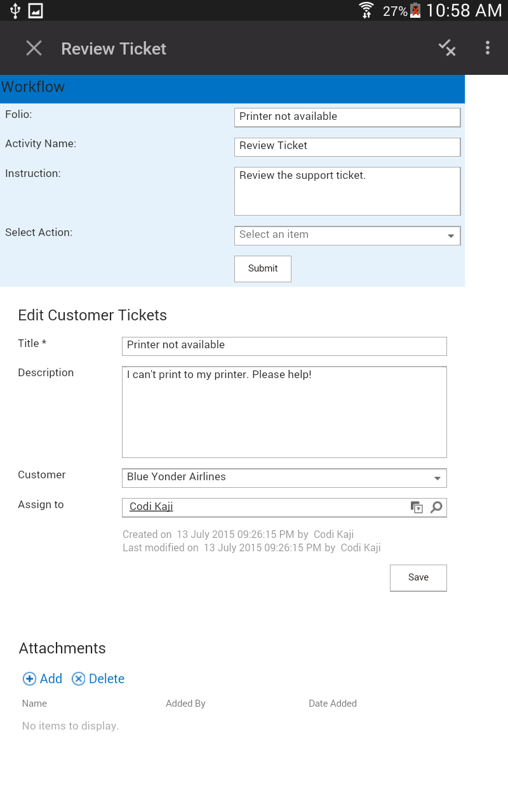The height and width of the screenshot is (812, 508).
Task: Open the Customer dropdown arrow
Action: click(438, 478)
